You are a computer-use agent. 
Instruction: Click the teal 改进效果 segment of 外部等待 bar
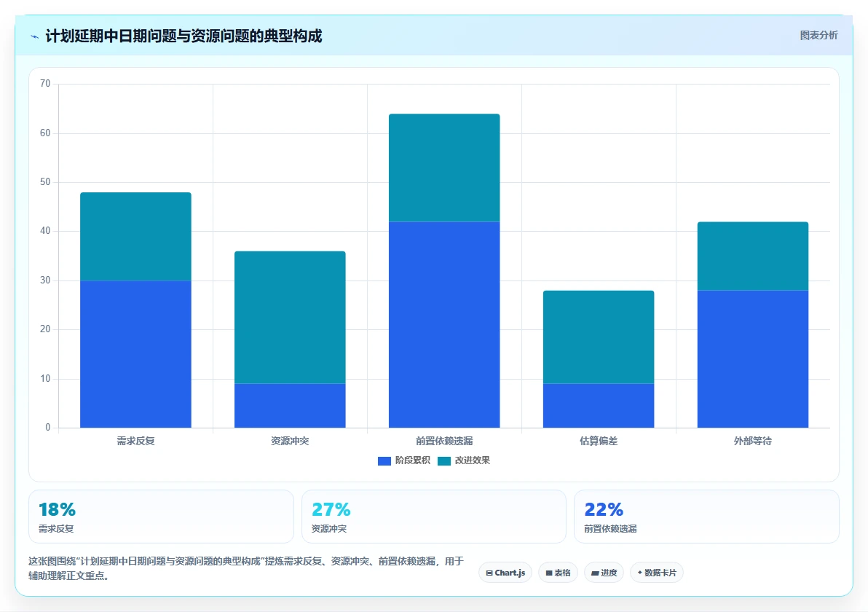pyautogui.click(x=753, y=256)
